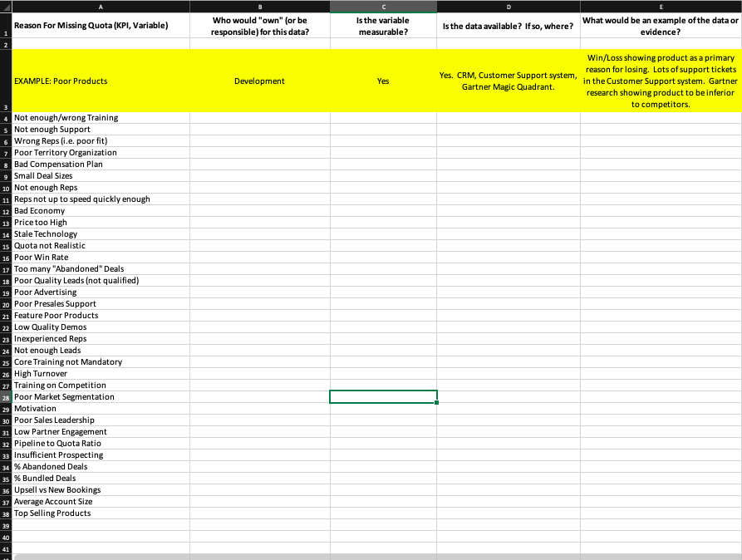Click 'Stale Technology' cell

coord(101,233)
